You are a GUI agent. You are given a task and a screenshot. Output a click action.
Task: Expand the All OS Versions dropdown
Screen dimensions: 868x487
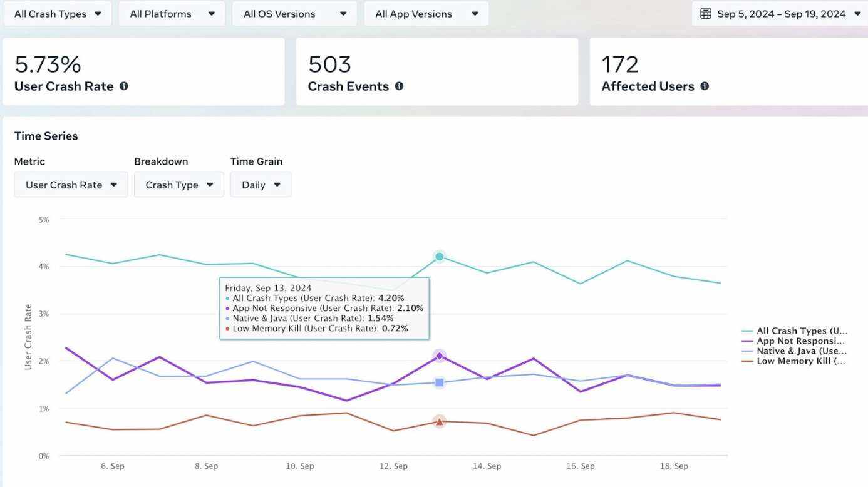(x=295, y=14)
